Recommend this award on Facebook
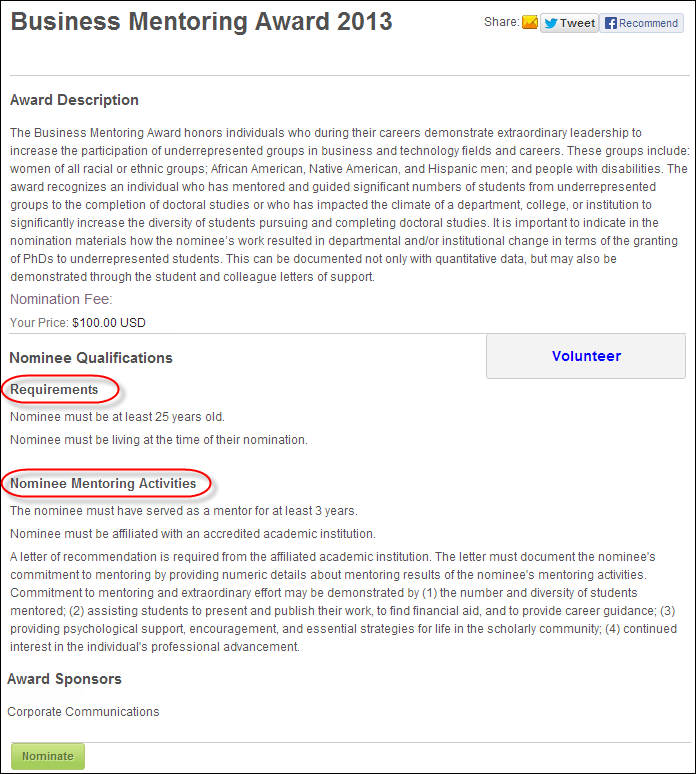This screenshot has height=774, width=696. (641, 23)
